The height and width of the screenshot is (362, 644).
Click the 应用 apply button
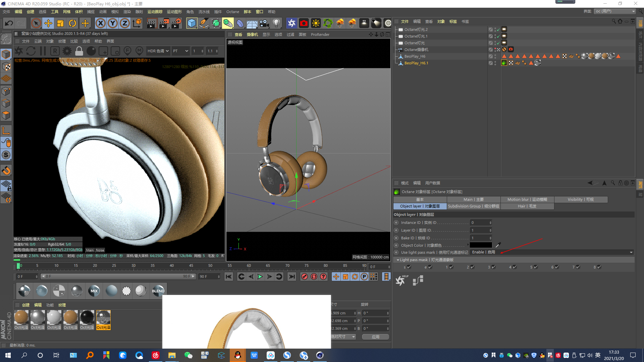[375, 337]
